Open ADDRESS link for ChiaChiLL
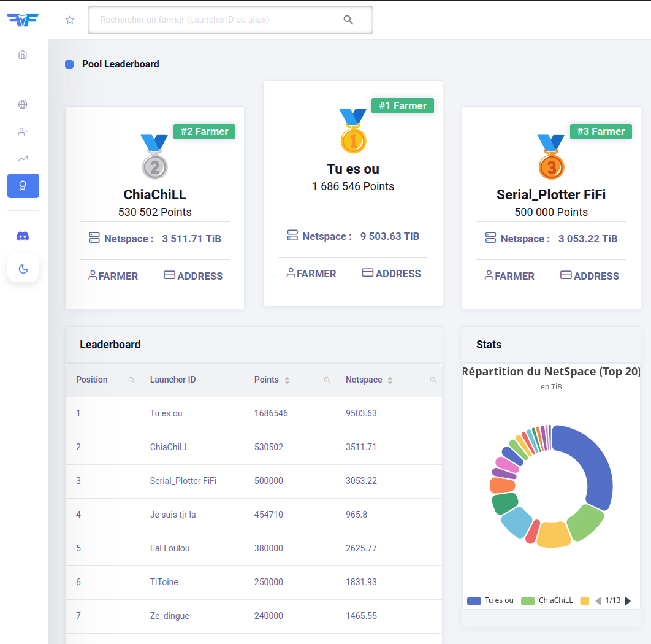This screenshot has height=644, width=651. pyautogui.click(x=193, y=276)
